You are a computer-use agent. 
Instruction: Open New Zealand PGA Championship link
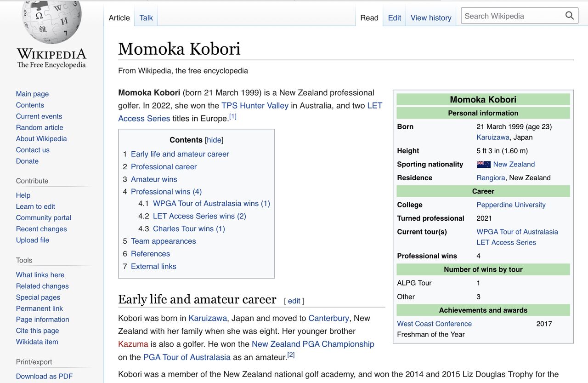313,344
